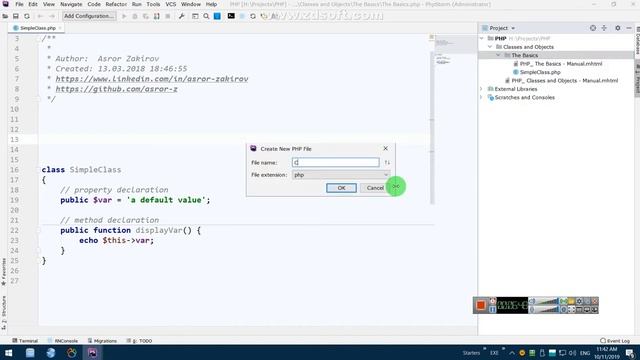
Task: Open the Event Log button
Action: pos(615,341)
